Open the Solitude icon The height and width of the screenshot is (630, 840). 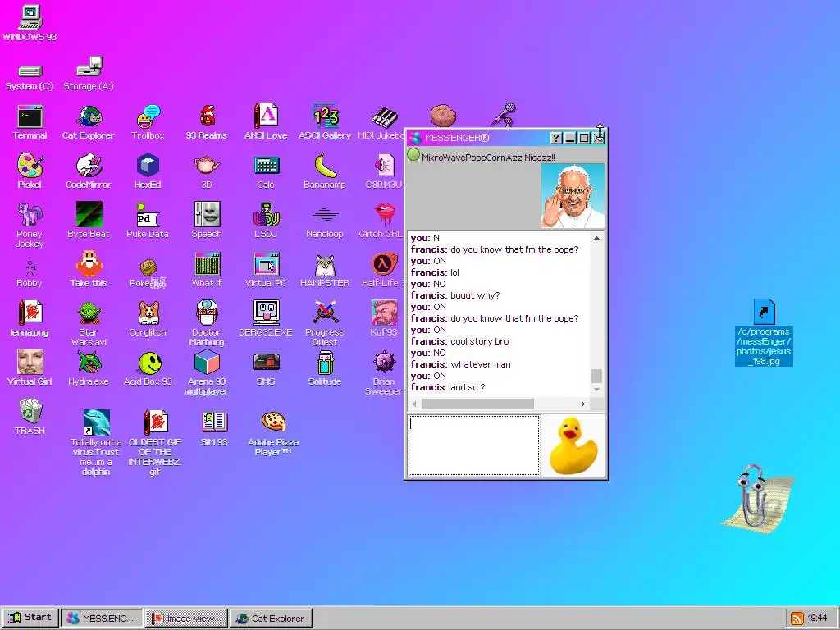tap(325, 362)
